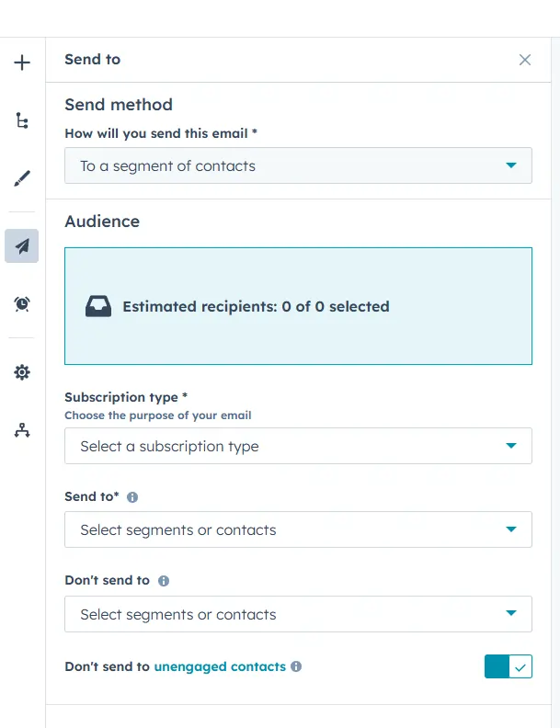Close the Send to panel
The image size is (560, 728).
[525, 60]
